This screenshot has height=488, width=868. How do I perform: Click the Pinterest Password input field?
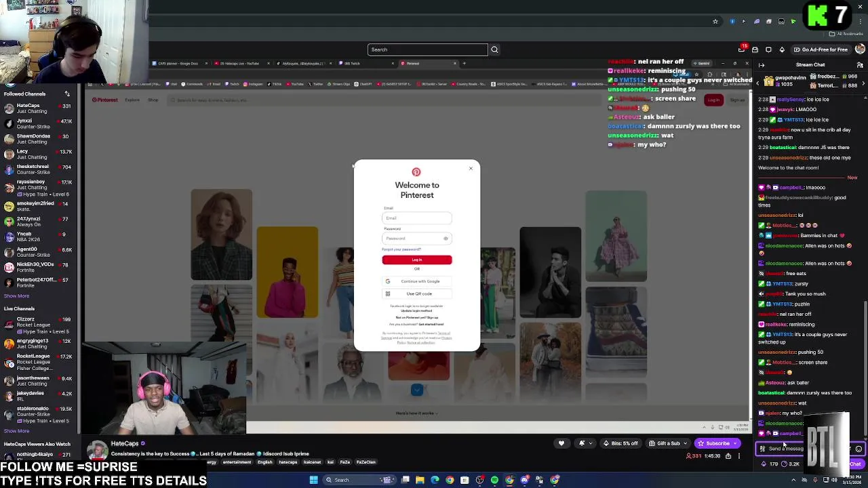[416, 239]
